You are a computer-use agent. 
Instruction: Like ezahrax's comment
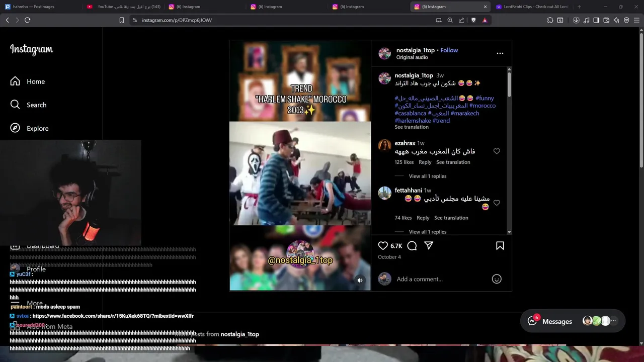pos(497,151)
